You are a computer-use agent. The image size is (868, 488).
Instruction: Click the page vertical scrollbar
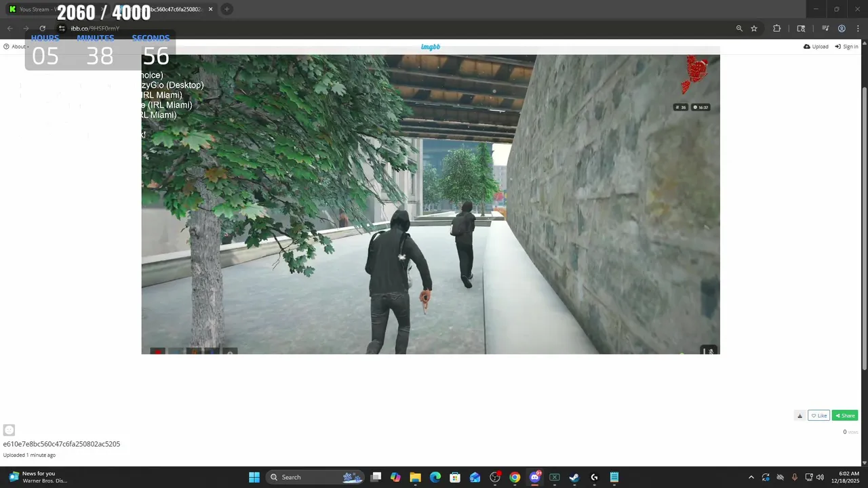pyautogui.click(x=864, y=229)
